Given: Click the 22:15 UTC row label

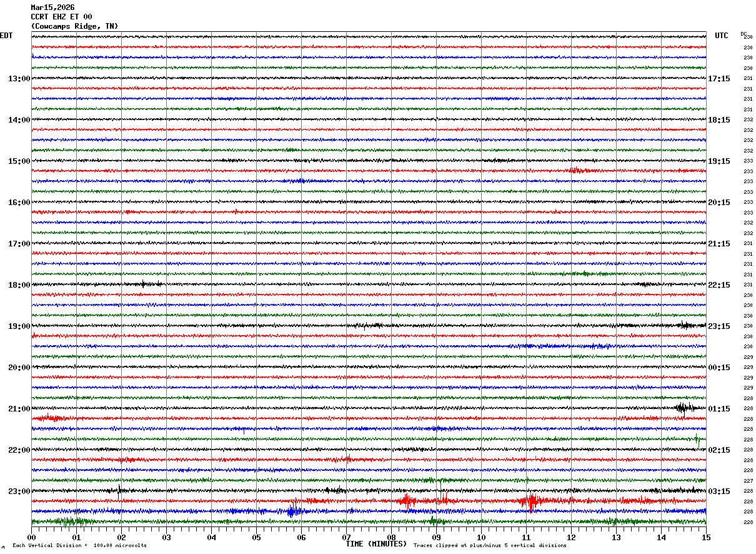Looking at the screenshot, I should [719, 285].
